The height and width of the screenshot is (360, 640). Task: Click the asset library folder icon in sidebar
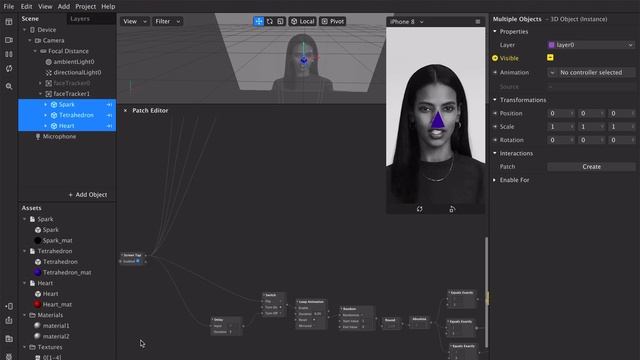point(9,339)
